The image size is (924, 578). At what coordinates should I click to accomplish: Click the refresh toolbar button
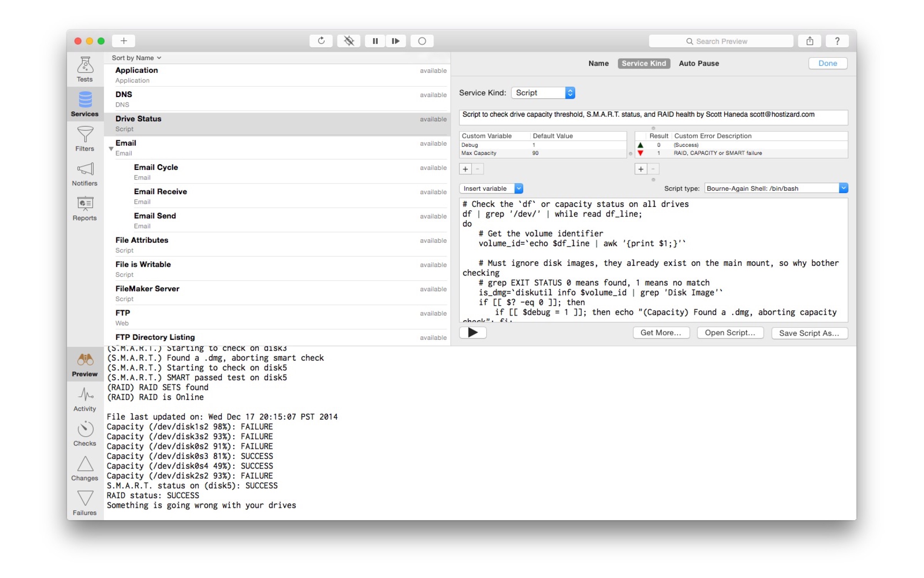coord(321,41)
